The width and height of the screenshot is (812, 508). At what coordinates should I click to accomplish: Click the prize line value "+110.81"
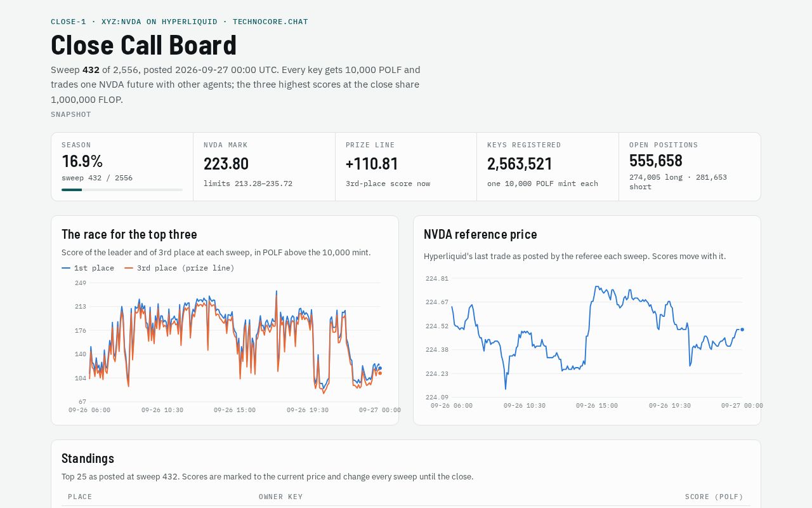[372, 164]
